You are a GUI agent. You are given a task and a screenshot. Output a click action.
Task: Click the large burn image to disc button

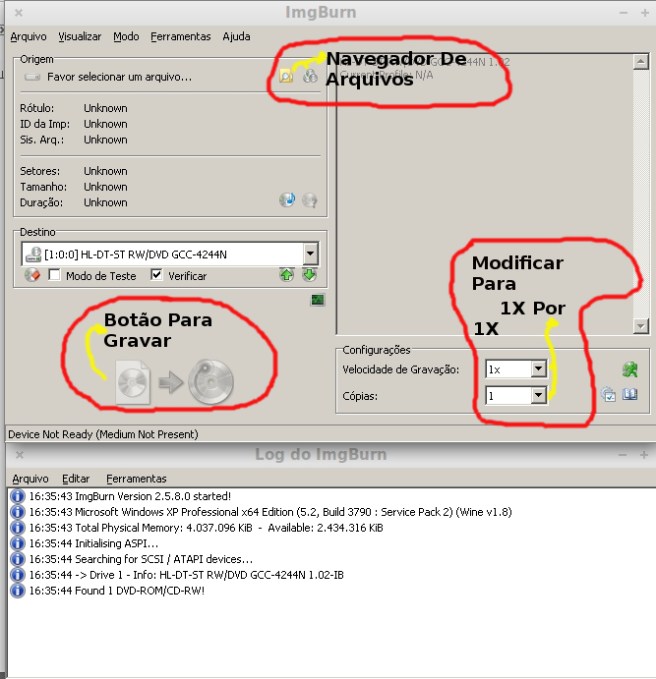coord(176,382)
